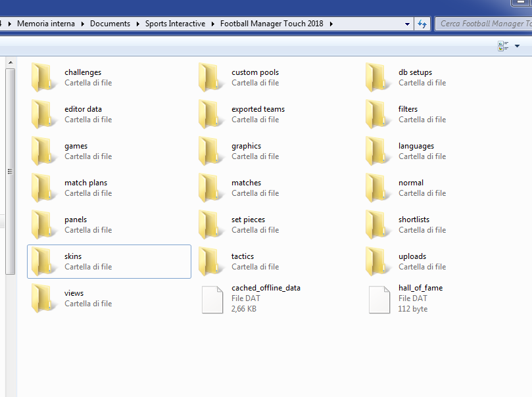Viewport: 532px width, 397px height.
Task: Select the cached_offline_data file icon
Action: pos(212,300)
